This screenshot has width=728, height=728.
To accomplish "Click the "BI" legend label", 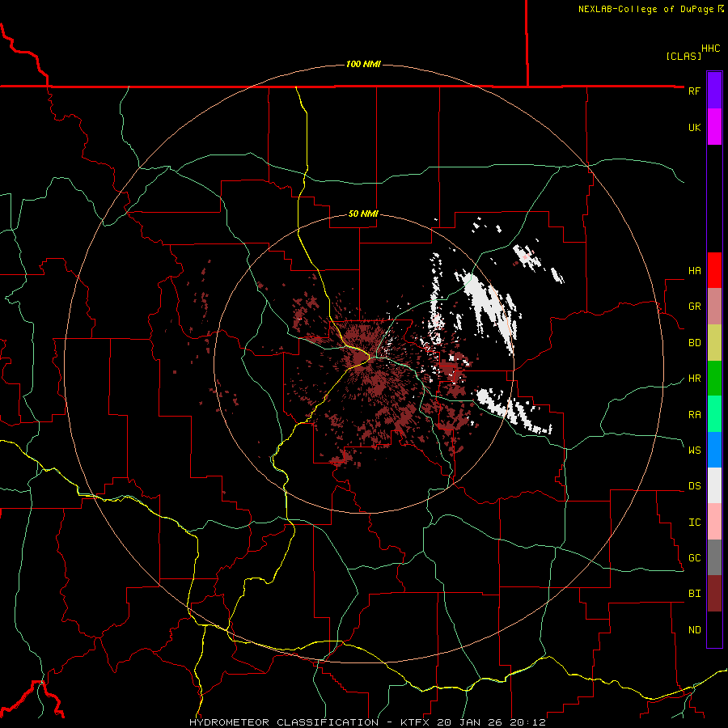I will tap(694, 594).
